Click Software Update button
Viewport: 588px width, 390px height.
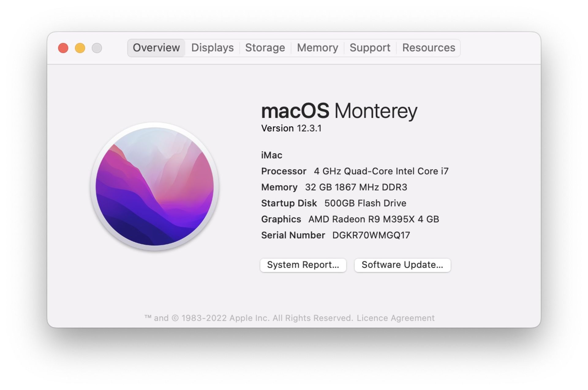401,264
